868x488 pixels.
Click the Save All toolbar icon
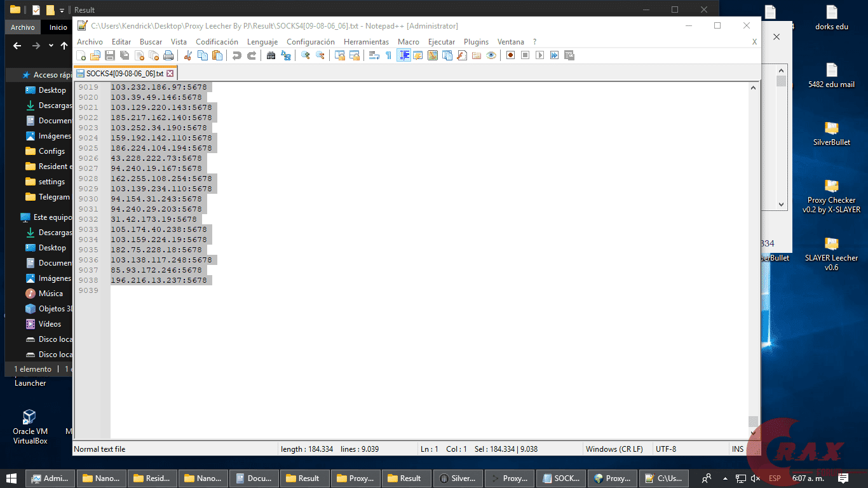click(125, 55)
